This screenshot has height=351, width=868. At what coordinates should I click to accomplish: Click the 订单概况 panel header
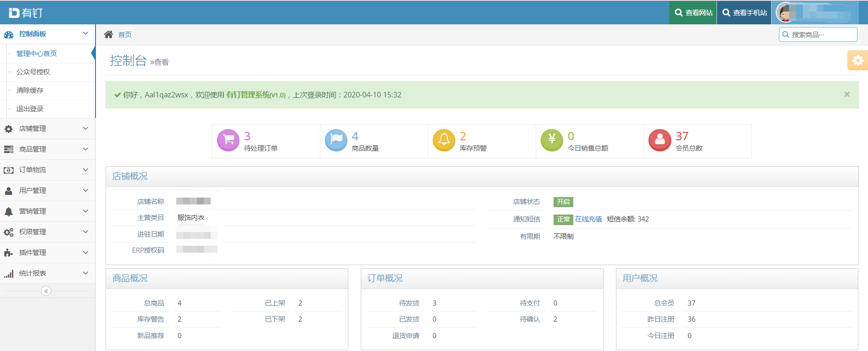coord(482,278)
